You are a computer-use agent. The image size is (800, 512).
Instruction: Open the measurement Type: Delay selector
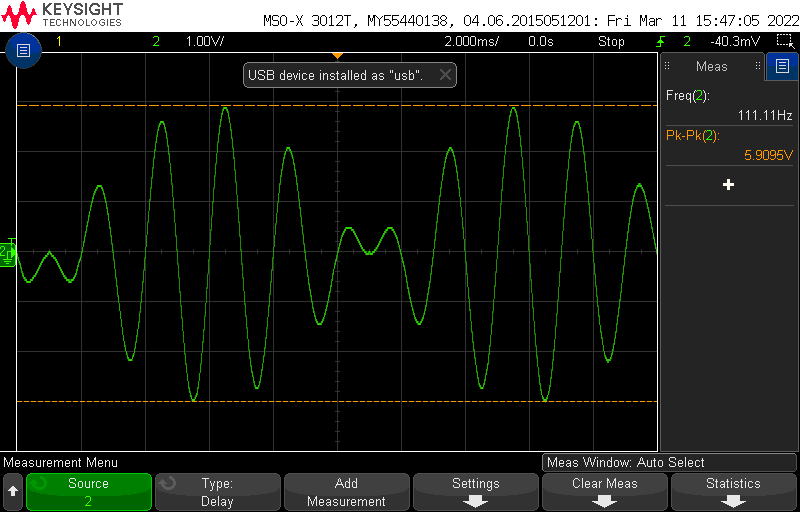coord(217,492)
